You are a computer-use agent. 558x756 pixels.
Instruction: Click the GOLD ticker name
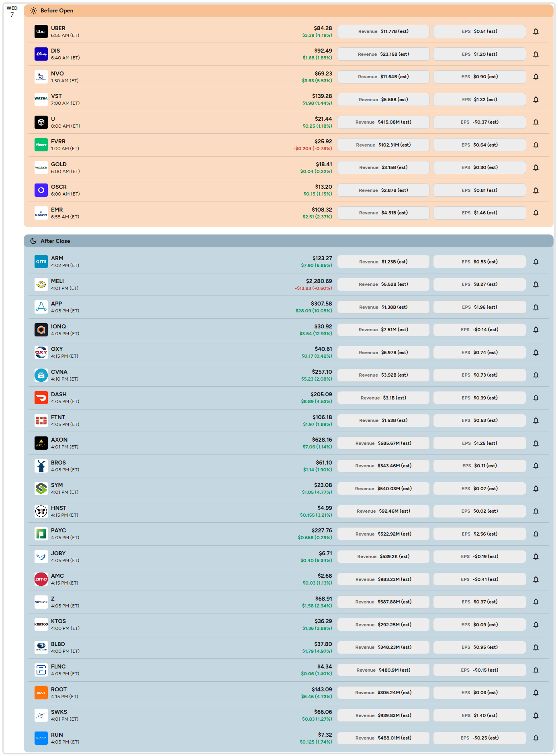[59, 164]
